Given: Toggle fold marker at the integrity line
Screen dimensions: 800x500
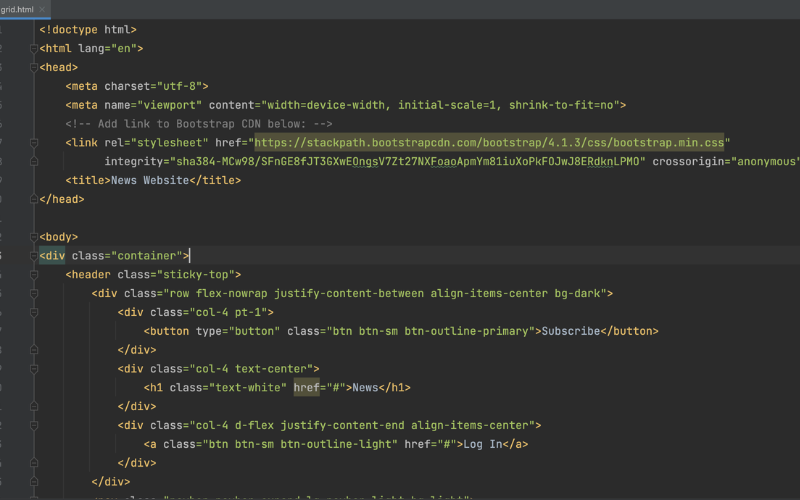Looking at the screenshot, I should [x=34, y=162].
